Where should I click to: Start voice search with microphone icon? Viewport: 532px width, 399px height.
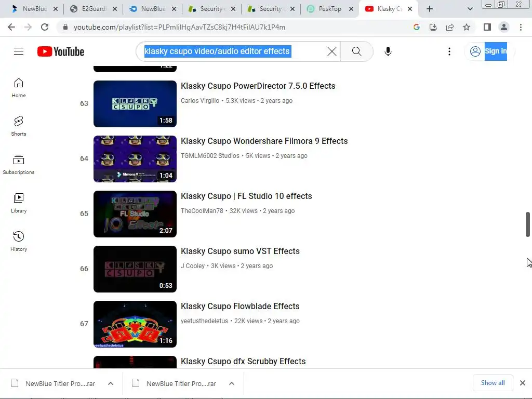pos(388,51)
